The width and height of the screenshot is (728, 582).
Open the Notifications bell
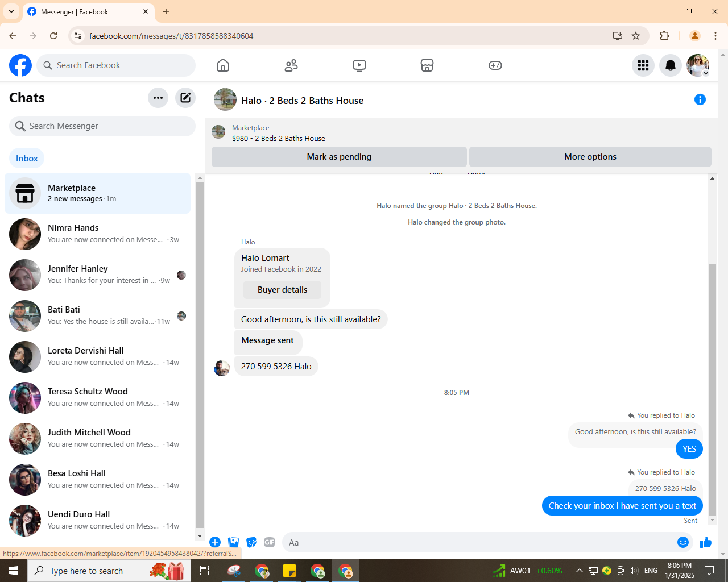point(671,65)
